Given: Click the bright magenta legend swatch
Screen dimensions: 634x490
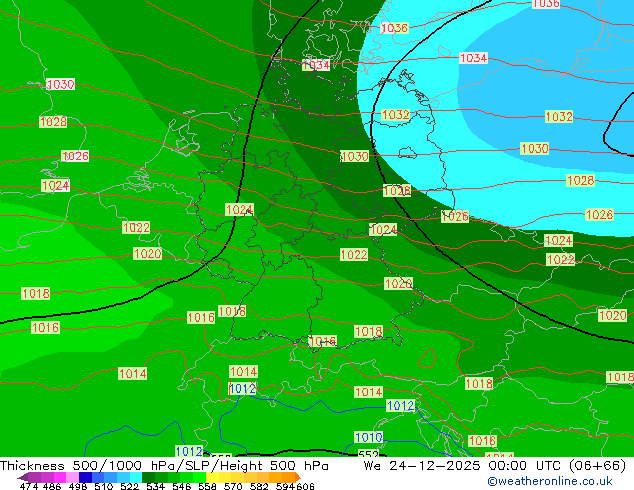Looking at the screenshot, I should point(60,477).
